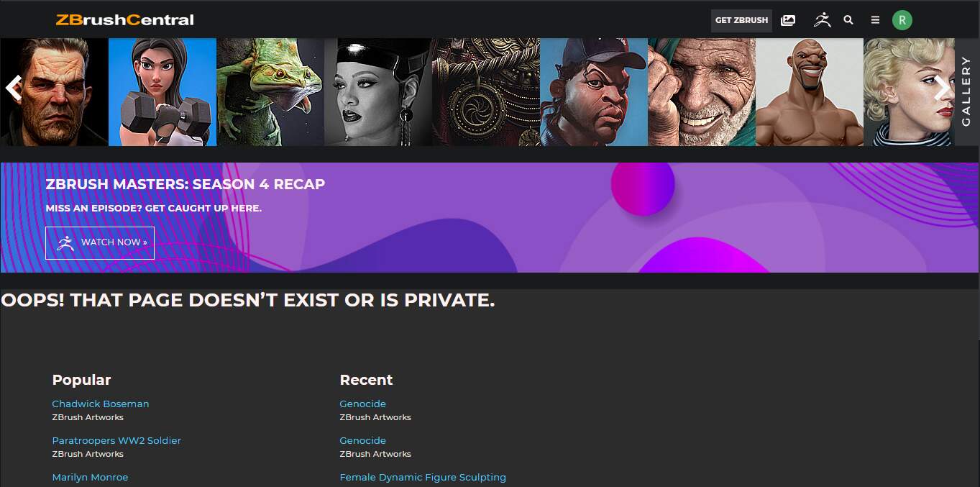Image resolution: width=980 pixels, height=487 pixels.
Task: Click the GET ZBRUSH button
Action: coord(741,20)
